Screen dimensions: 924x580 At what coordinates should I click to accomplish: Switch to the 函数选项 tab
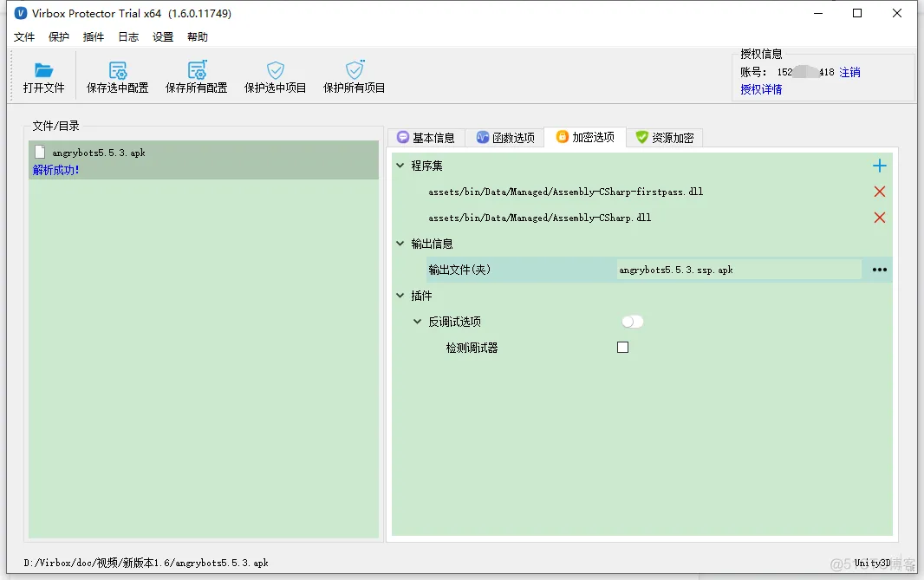click(x=505, y=137)
